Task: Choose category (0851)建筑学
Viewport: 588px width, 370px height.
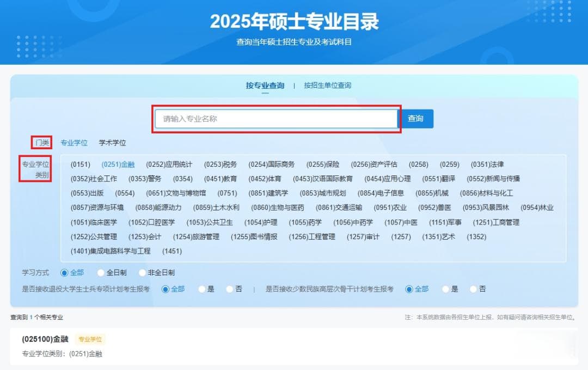Action: pyautogui.click(x=268, y=193)
